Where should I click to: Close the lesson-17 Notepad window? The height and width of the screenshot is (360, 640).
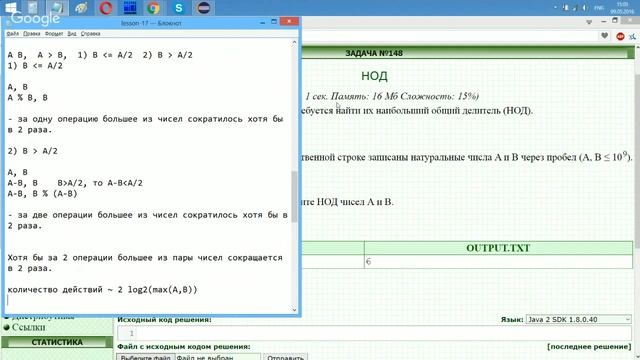[x=289, y=21]
